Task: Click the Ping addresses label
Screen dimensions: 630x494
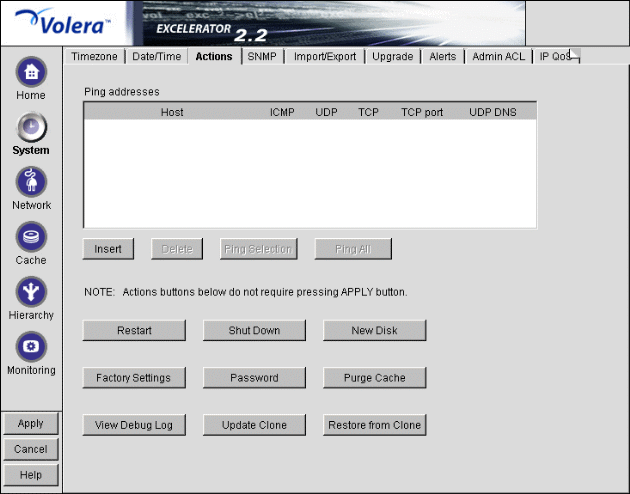Action: (122, 92)
